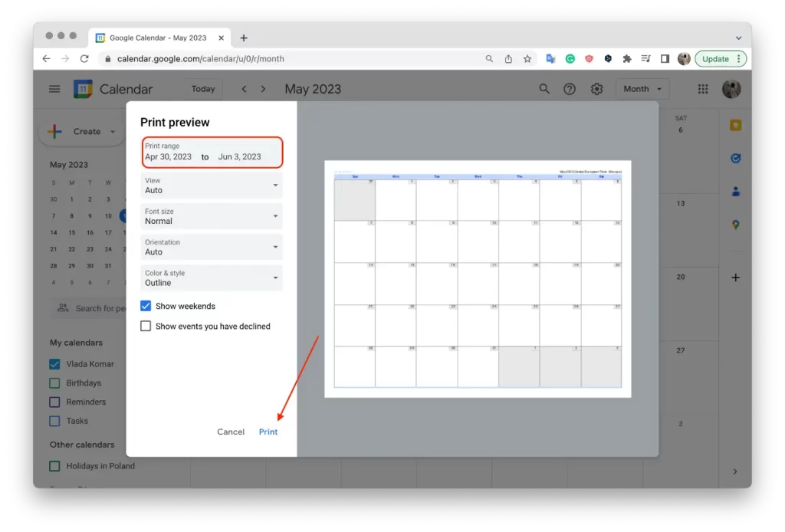
Task: Enable Holidays in Poland calendar
Action: click(x=54, y=466)
